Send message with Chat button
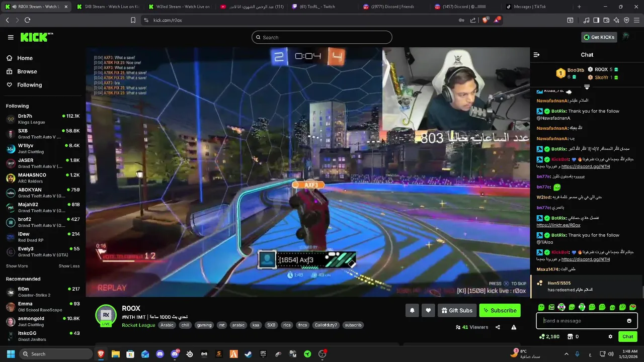The height and width of the screenshot is (362, 644). (627, 336)
